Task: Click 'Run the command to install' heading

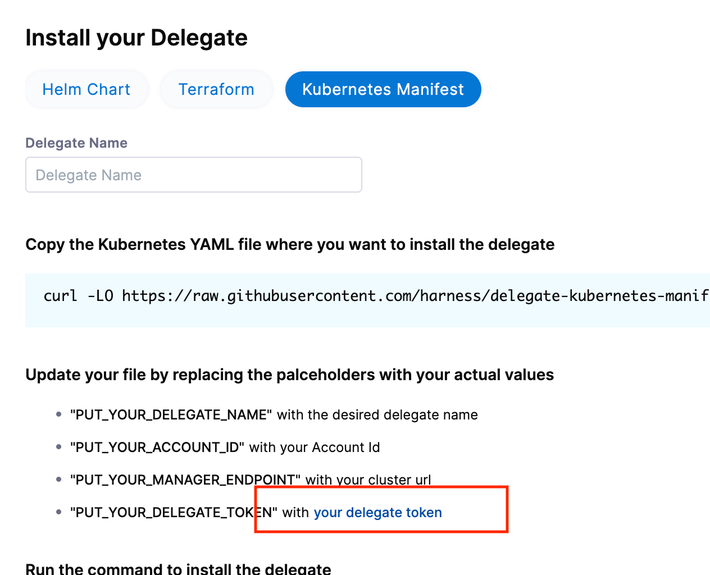Action: (x=177, y=568)
